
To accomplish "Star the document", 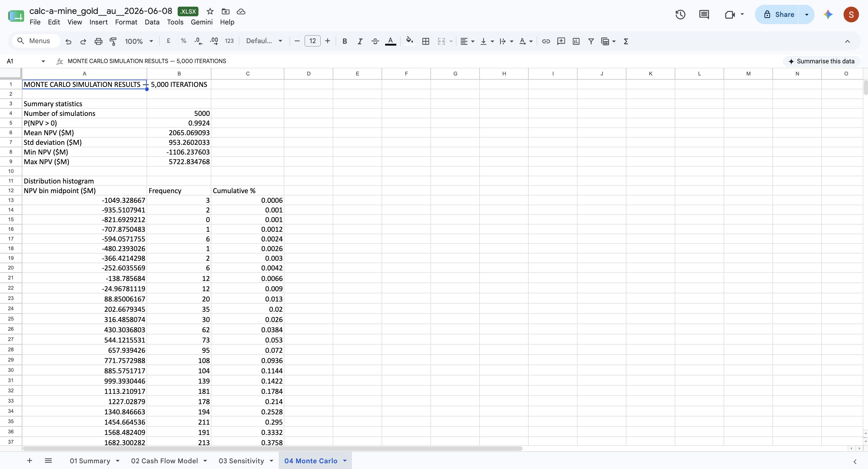I will click(210, 11).
